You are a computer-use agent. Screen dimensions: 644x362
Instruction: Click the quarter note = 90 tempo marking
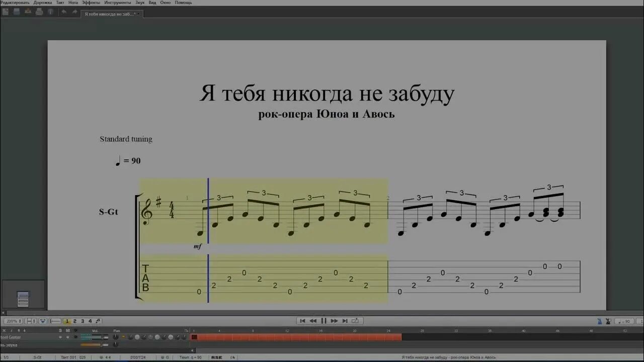tap(128, 161)
